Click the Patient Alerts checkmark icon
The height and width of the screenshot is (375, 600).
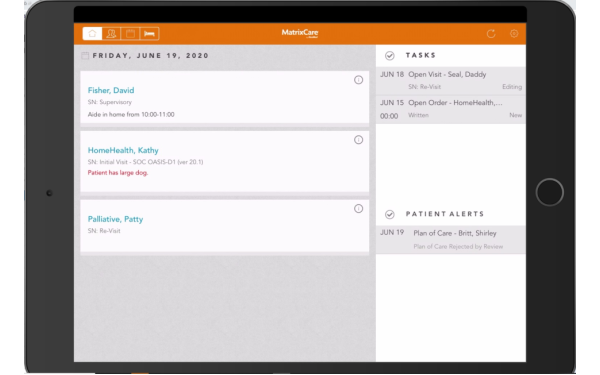[390, 214]
